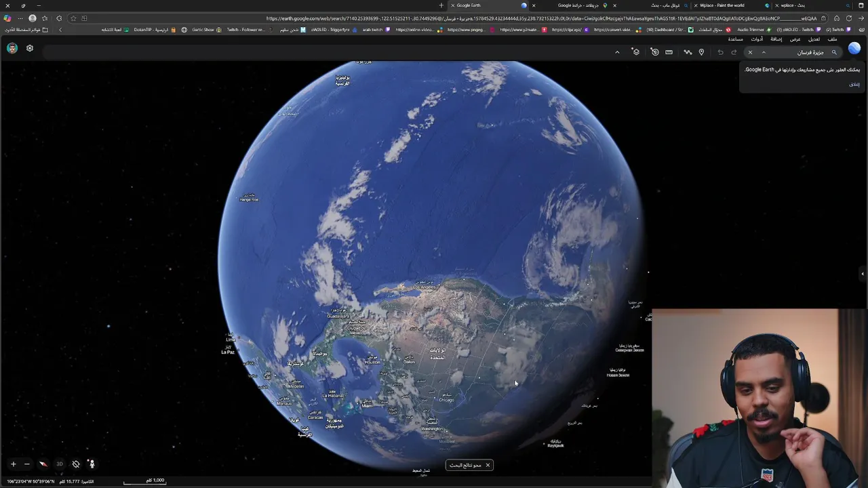Open the مساعدة (Help) menu

pos(735,39)
